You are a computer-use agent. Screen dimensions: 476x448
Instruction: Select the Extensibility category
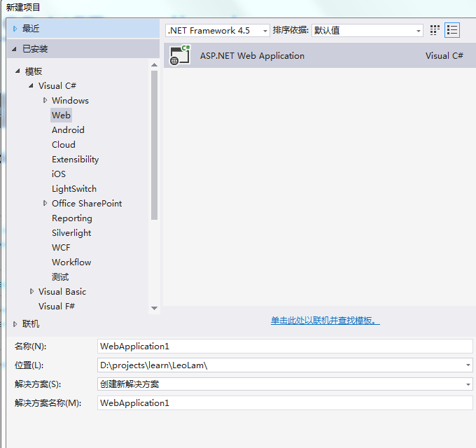point(76,160)
